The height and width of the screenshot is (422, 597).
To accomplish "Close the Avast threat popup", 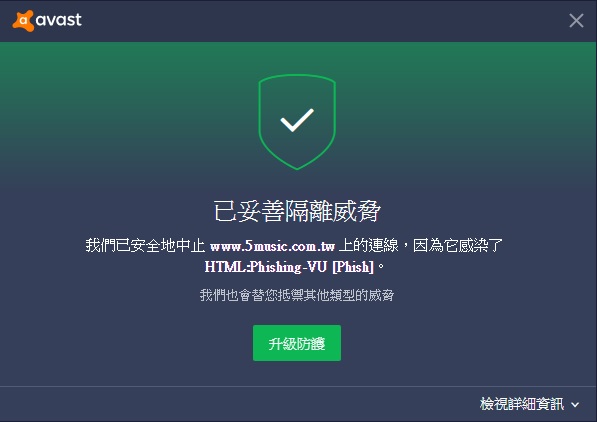I will click(x=576, y=21).
